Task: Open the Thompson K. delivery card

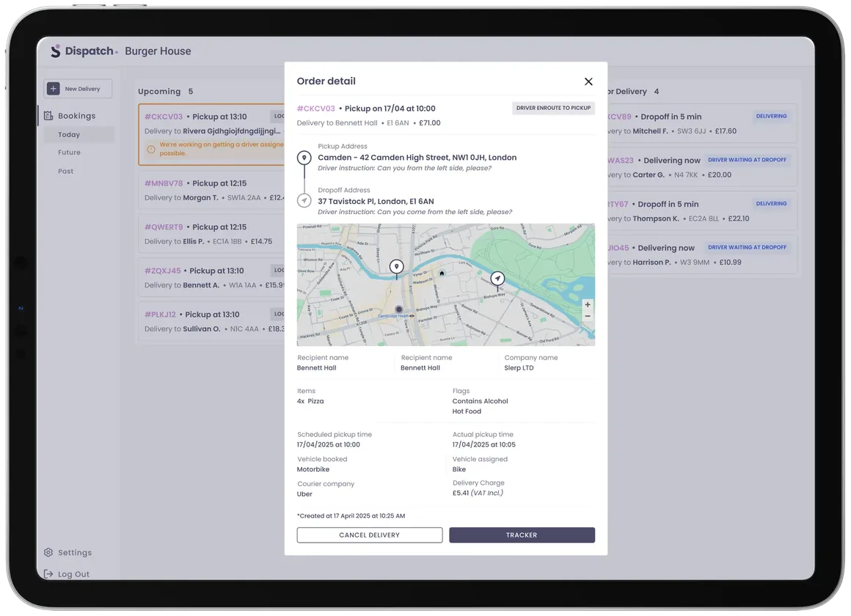Action: [x=702, y=210]
